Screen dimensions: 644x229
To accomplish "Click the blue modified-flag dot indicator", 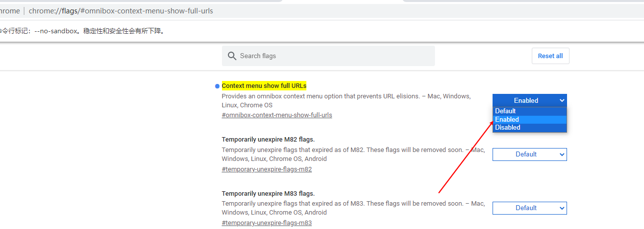I will 217,86.
